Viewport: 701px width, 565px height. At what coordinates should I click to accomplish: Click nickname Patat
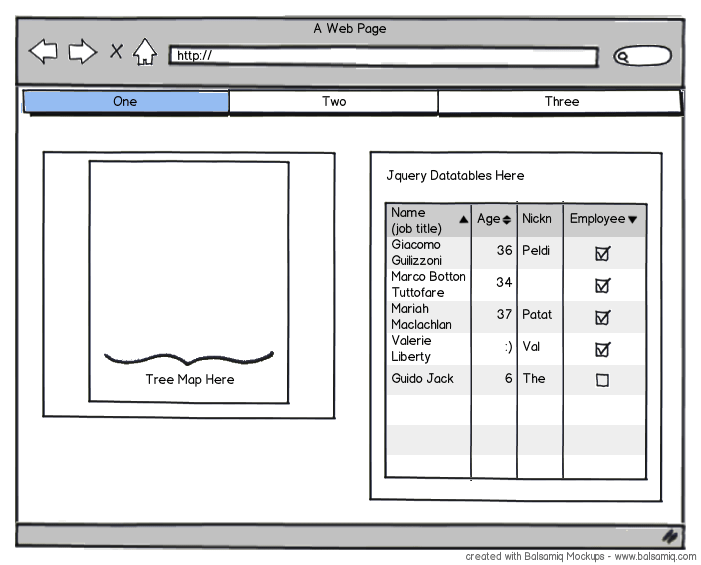537,315
